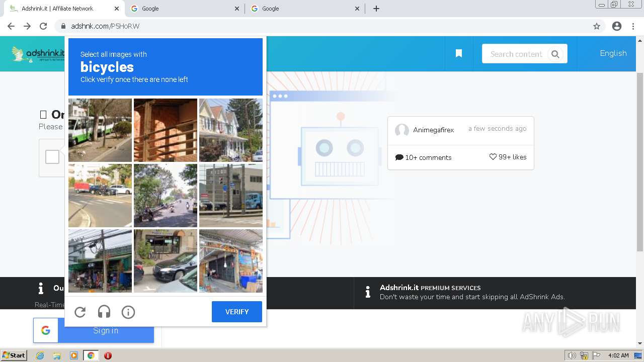Reload the captcha challenge images
Image resolution: width=644 pixels, height=362 pixels.
(x=80, y=312)
